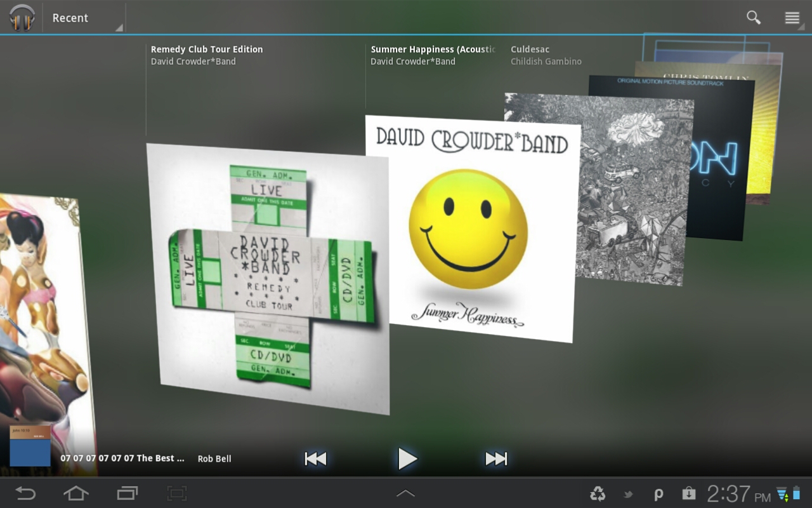Screen dimensions: 812x508
Task: Open the Culdesac album artwork
Action: pyautogui.click(x=634, y=190)
